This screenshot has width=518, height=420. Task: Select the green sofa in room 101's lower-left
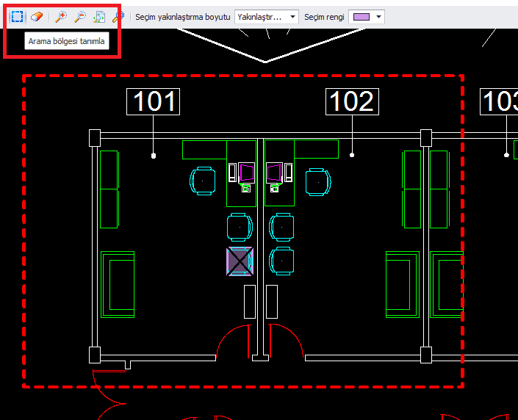pyautogui.click(x=118, y=285)
